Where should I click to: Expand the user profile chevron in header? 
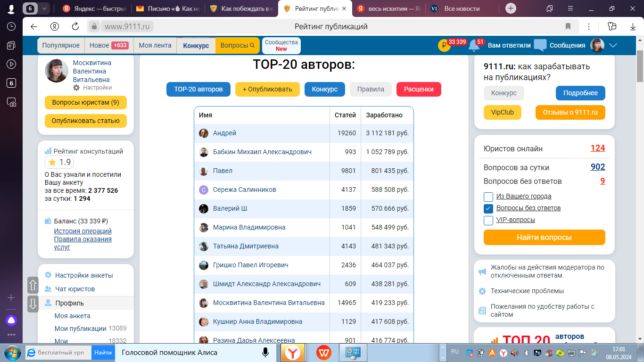[x=613, y=46]
